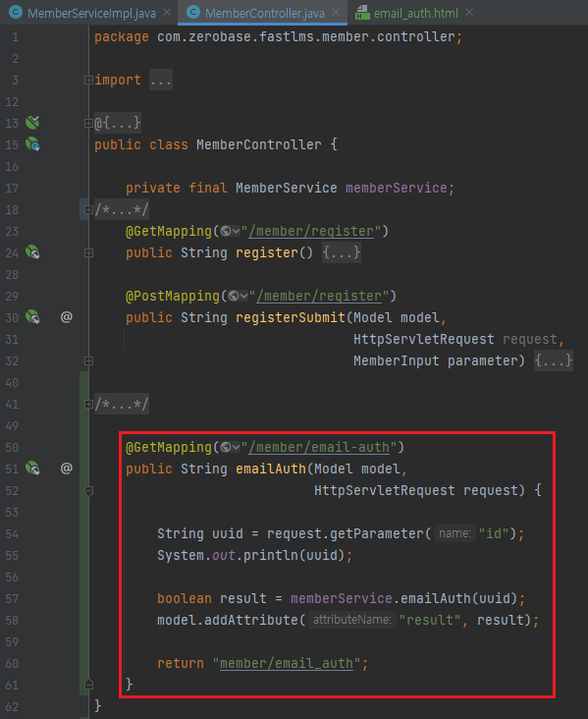Click line number 60 in the gutter
The height and width of the screenshot is (719, 588).
point(12,664)
